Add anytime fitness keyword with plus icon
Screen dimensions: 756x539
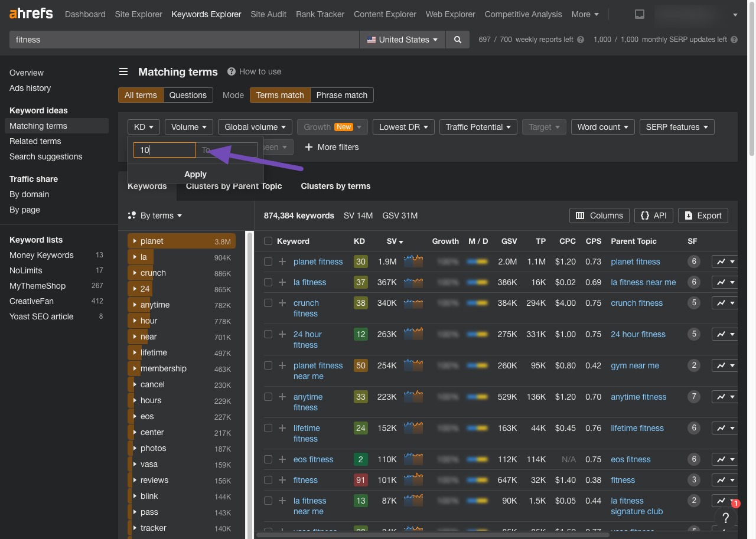click(x=282, y=397)
